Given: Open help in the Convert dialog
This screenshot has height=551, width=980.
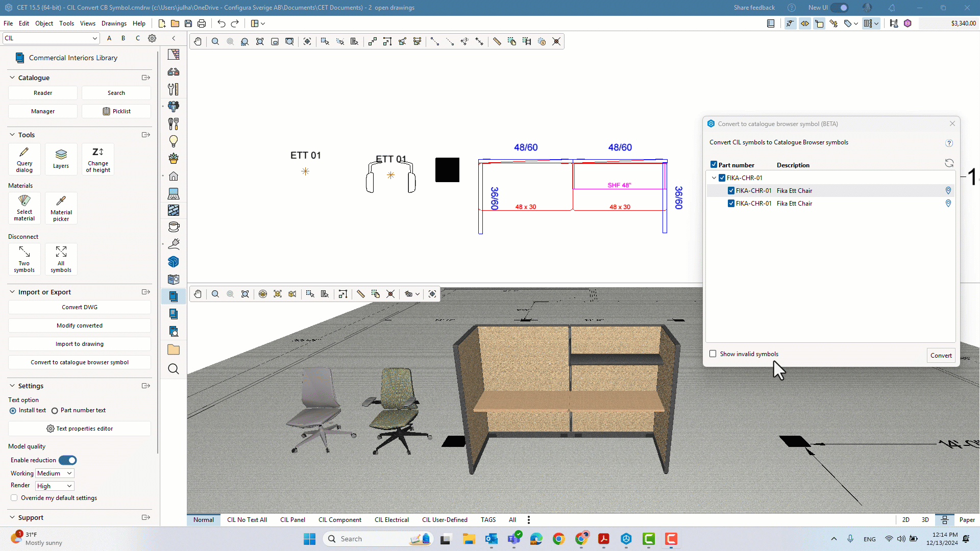Looking at the screenshot, I should click(x=949, y=143).
